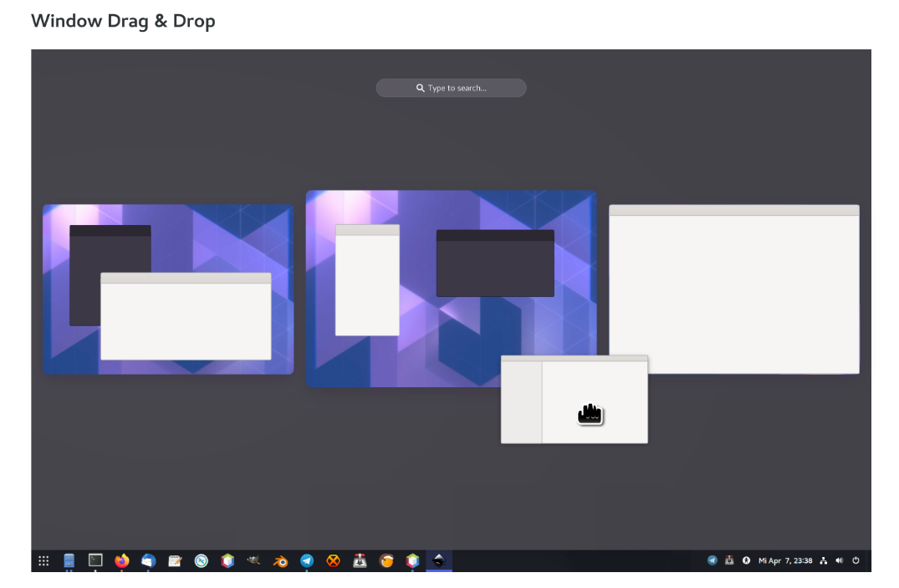The image size is (899, 588).
Task: Open the terminal emulator in the dock
Action: click(95, 560)
